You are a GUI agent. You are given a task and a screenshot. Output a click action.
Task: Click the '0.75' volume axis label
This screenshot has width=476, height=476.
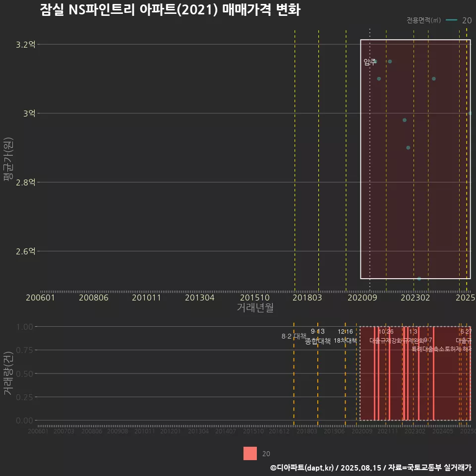(x=25, y=351)
